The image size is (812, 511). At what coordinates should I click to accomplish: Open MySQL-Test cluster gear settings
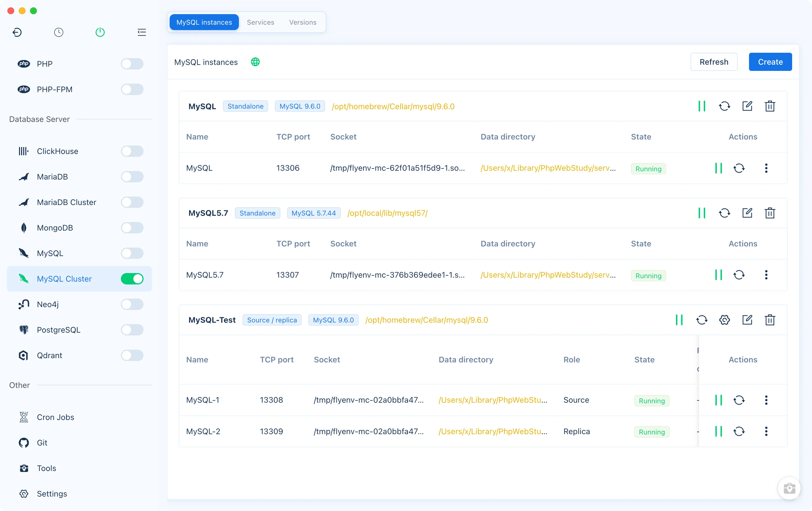pos(724,320)
